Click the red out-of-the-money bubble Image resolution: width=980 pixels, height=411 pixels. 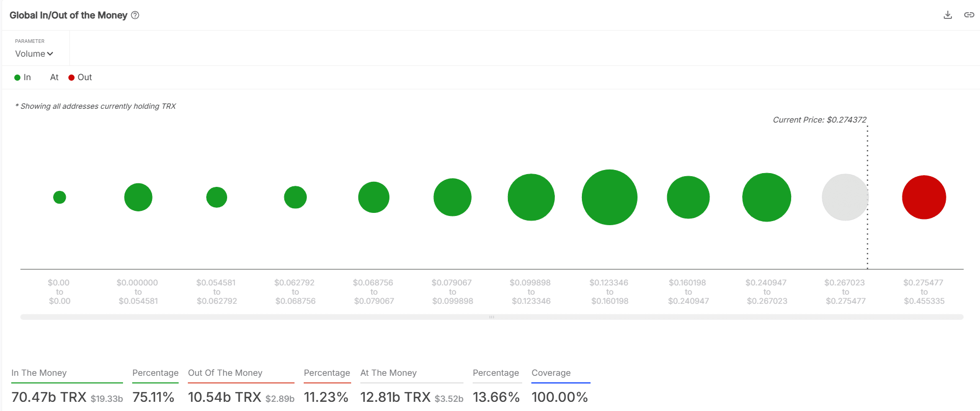pos(924,197)
